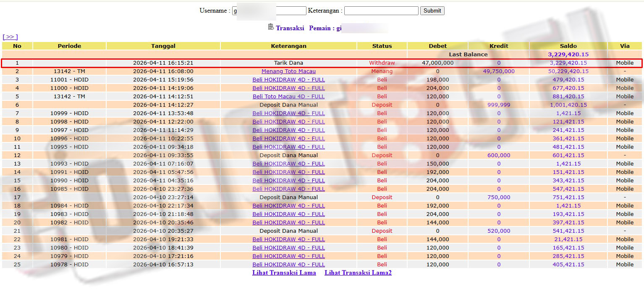Viewport: 644px width, 292px height.
Task: Click the 1,001,420.15 saldo value
Action: [568, 105]
